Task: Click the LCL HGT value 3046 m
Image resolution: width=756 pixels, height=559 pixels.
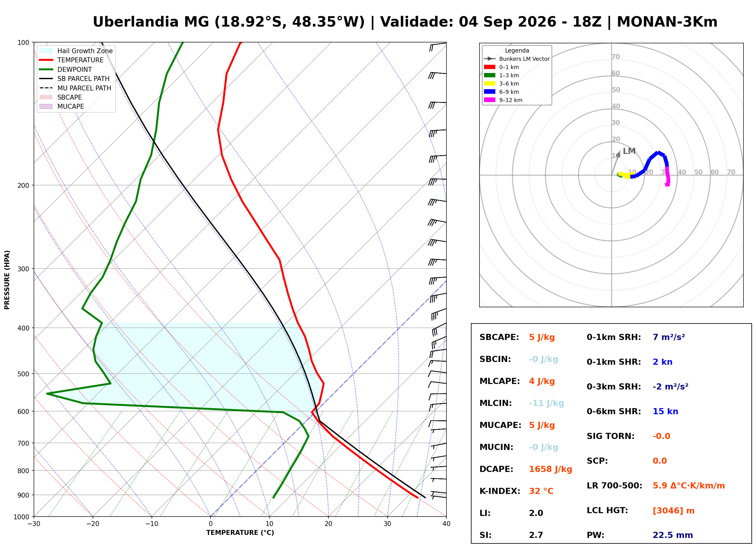Action: point(673,511)
